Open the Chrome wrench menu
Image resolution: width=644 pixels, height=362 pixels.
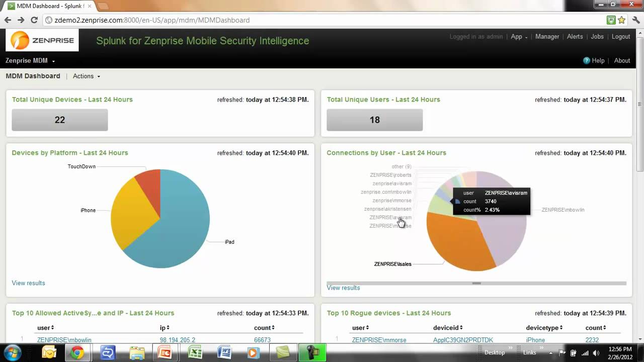[635, 20]
